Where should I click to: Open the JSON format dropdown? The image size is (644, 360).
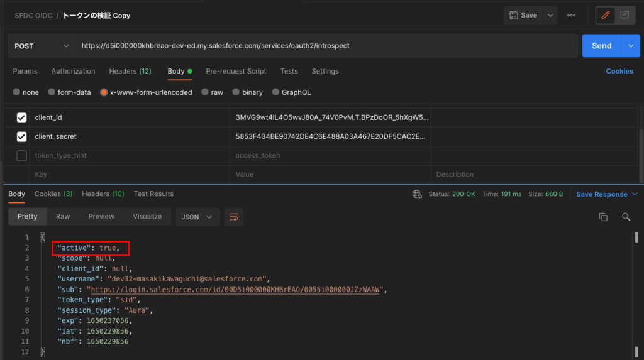point(197,217)
